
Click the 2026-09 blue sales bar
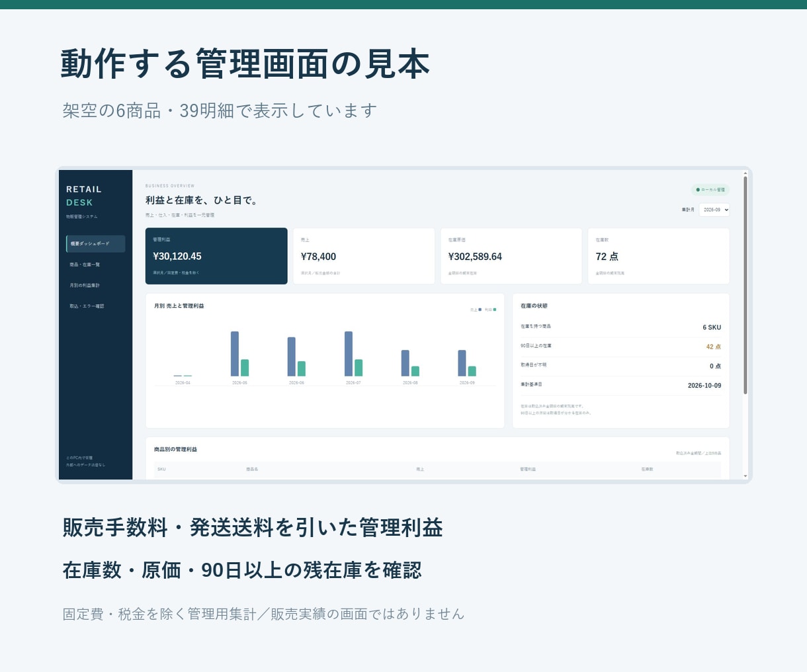click(462, 363)
